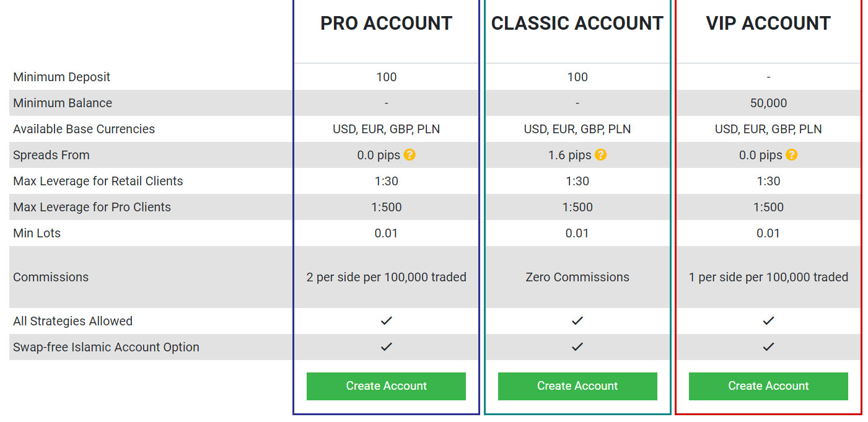Click VIP Account Swap-free Islamic checkmark
Viewport: 868px width, 422px height.
coord(768,347)
